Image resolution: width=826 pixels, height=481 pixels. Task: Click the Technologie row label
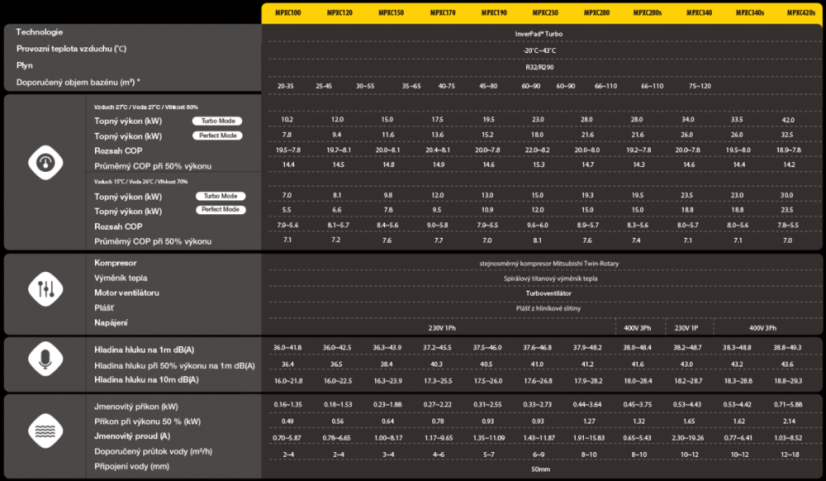40,32
